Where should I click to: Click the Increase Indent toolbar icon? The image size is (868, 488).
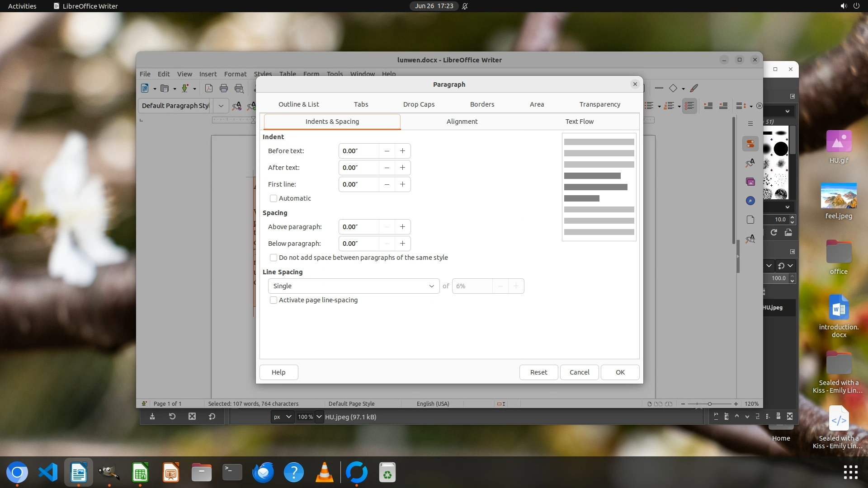(x=708, y=106)
